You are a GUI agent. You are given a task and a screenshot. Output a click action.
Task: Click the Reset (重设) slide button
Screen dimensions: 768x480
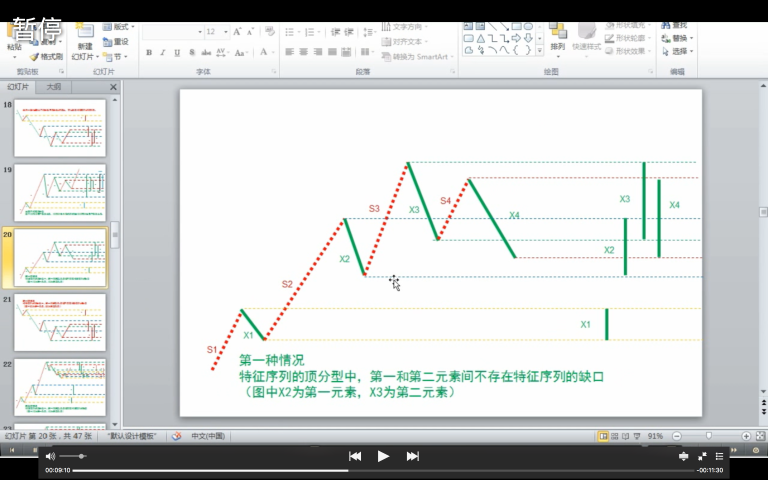pos(120,42)
